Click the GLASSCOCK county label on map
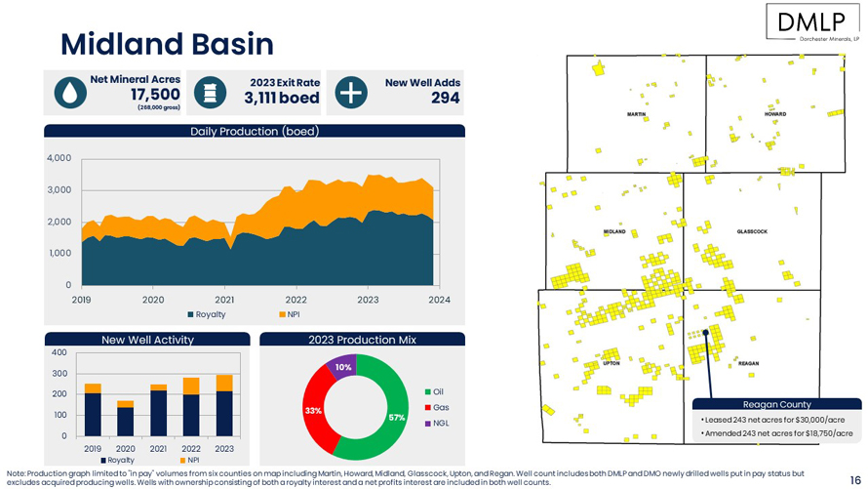Viewport: 868px width, 489px height. tap(752, 231)
